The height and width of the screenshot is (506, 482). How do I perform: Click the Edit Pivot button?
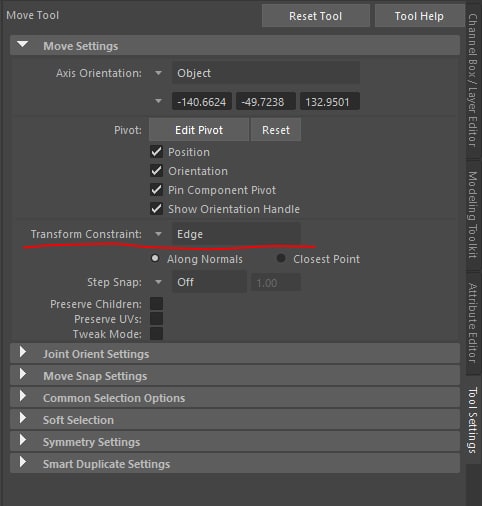click(x=199, y=130)
